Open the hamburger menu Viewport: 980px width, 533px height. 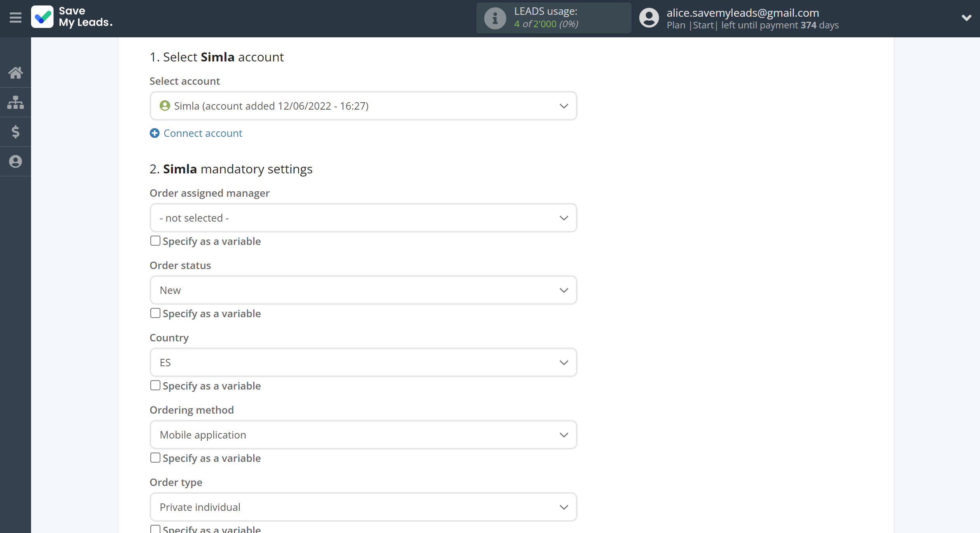tap(16, 18)
